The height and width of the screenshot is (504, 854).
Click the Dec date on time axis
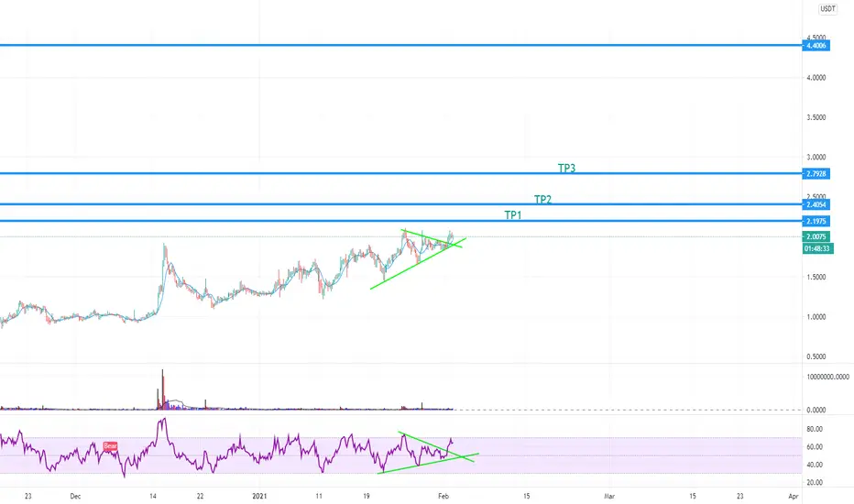[x=75, y=497]
